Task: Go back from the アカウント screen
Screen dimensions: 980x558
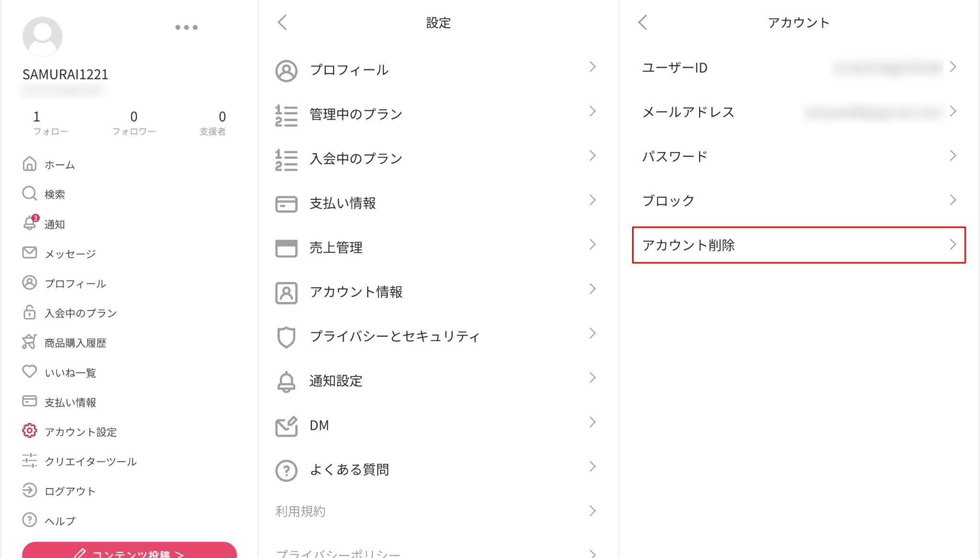Action: pos(643,22)
